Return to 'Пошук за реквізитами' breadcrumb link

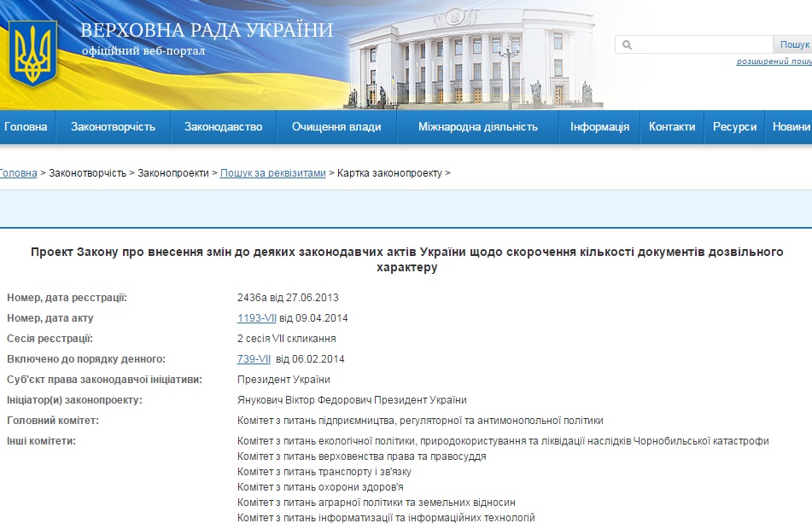point(272,173)
